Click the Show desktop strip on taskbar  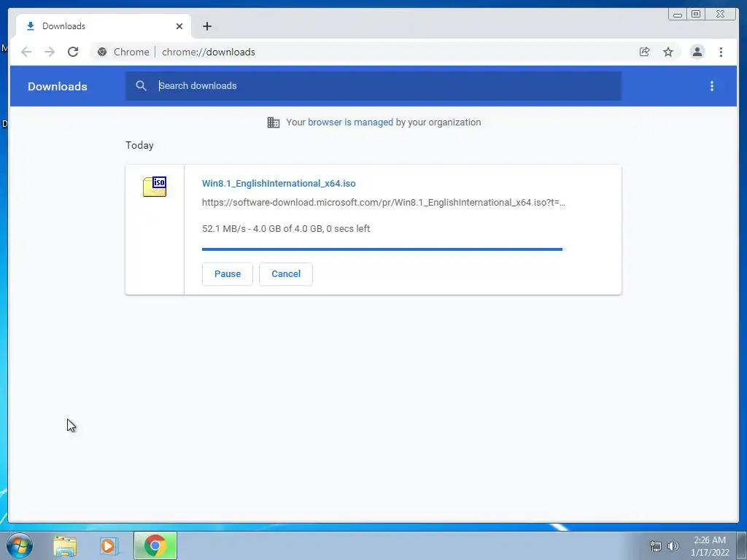(742, 545)
